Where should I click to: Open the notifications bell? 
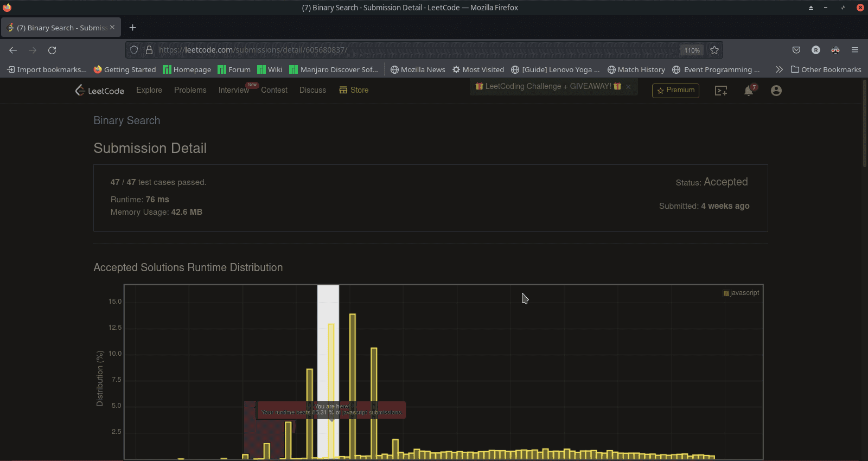(x=749, y=91)
